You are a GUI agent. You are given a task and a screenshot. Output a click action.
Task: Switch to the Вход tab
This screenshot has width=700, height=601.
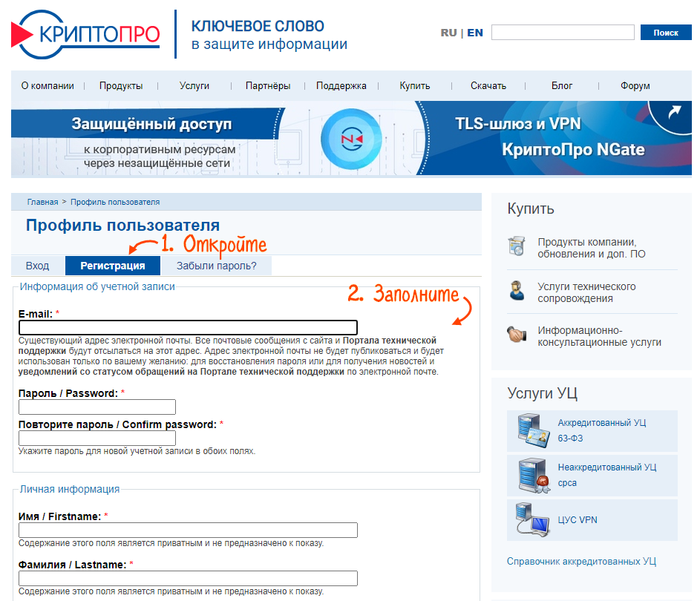[38, 266]
